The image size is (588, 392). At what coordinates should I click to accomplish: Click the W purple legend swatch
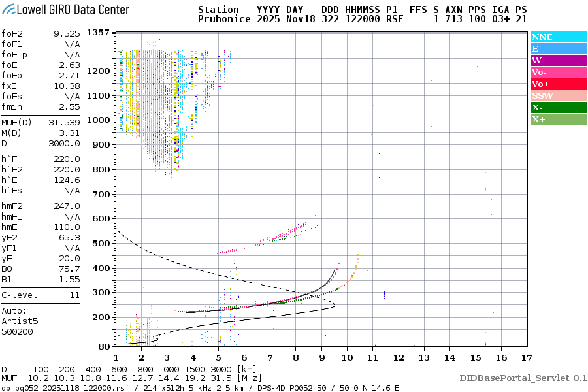pyautogui.click(x=559, y=61)
